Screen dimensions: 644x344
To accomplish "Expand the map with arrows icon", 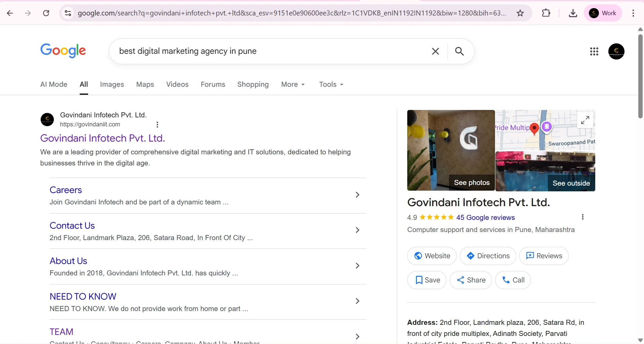I will point(585,120).
